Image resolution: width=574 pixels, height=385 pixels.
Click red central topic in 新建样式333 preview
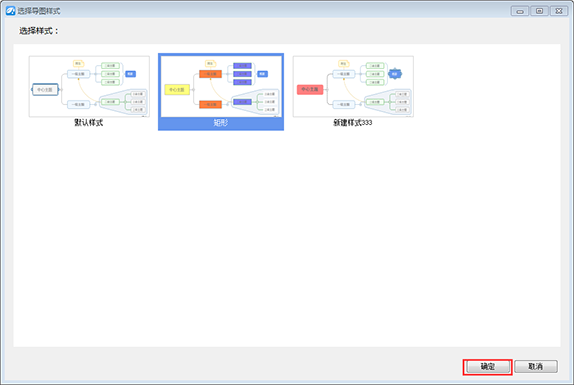pyautogui.click(x=310, y=89)
